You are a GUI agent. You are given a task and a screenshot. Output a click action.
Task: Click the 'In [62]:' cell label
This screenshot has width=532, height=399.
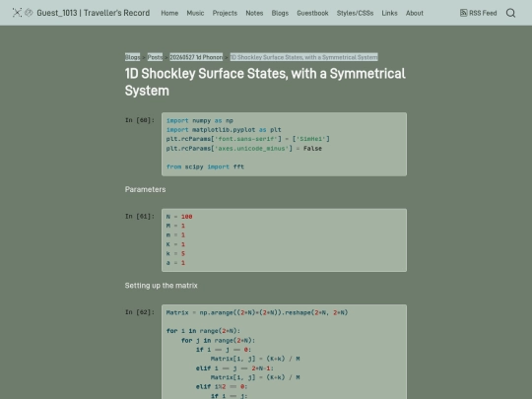pyautogui.click(x=140, y=312)
